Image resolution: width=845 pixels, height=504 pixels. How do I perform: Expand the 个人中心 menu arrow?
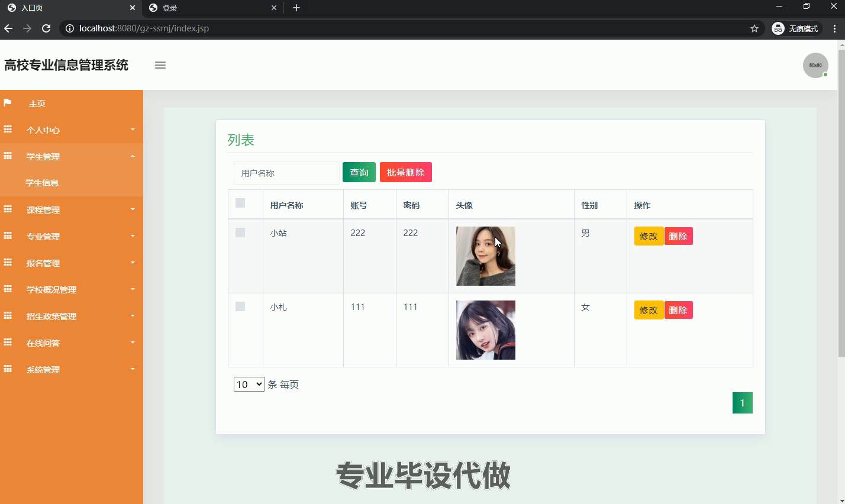coord(133,129)
